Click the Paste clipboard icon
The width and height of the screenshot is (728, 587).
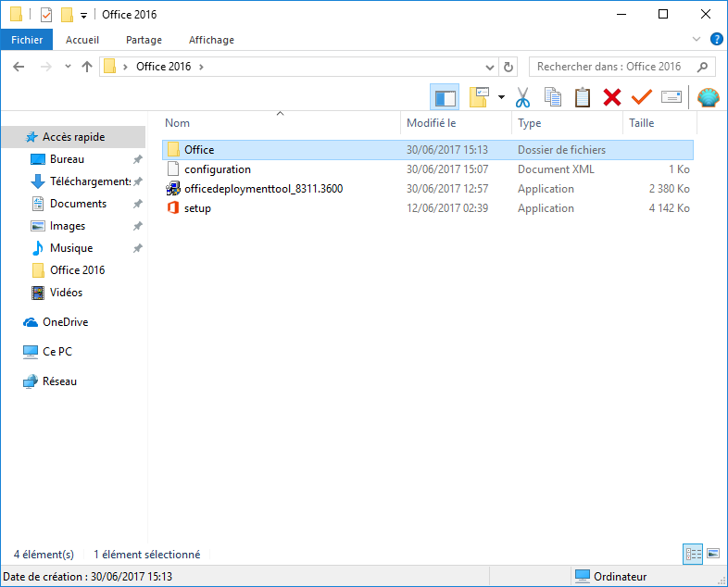pos(583,97)
